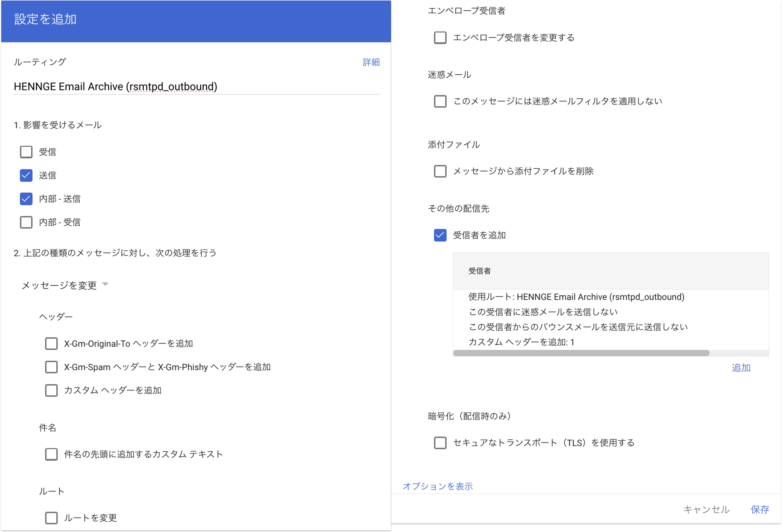The height and width of the screenshot is (532, 782).
Task: Click the キャンセル button
Action: (x=706, y=509)
